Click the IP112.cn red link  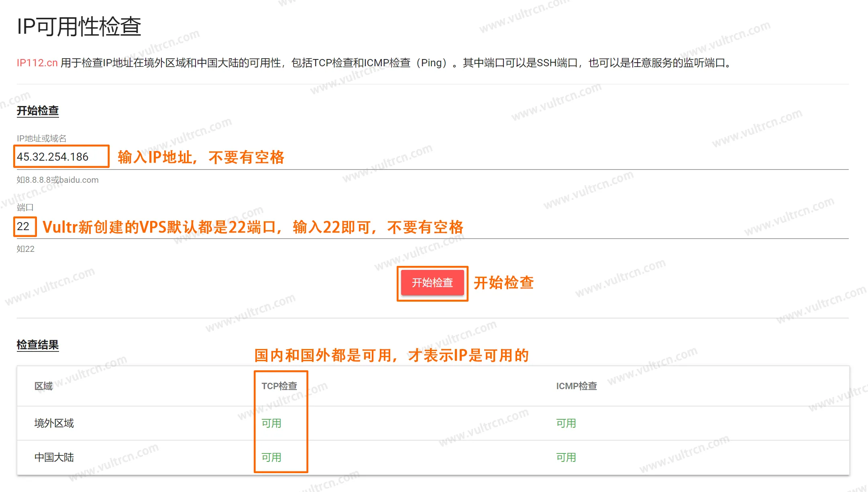point(37,63)
